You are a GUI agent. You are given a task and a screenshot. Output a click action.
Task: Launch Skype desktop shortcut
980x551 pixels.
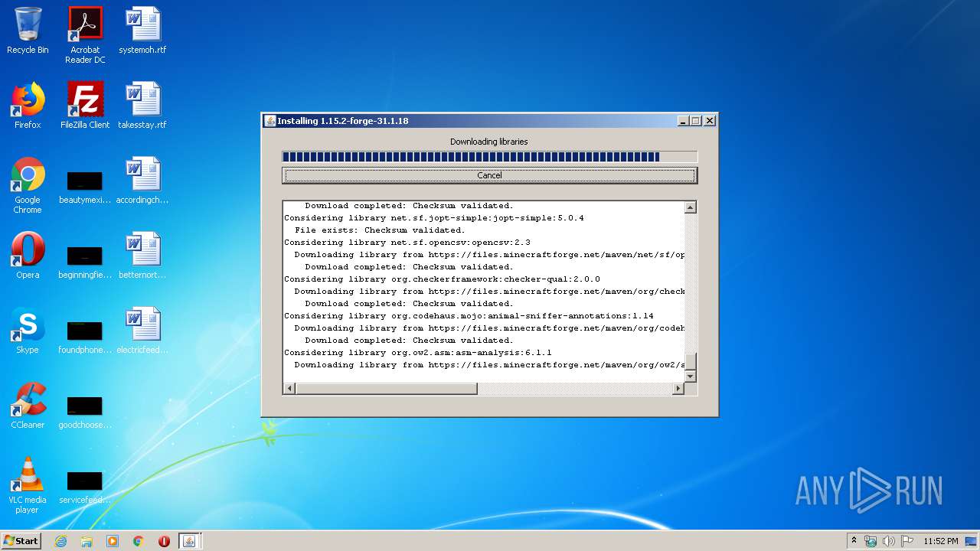(x=28, y=331)
